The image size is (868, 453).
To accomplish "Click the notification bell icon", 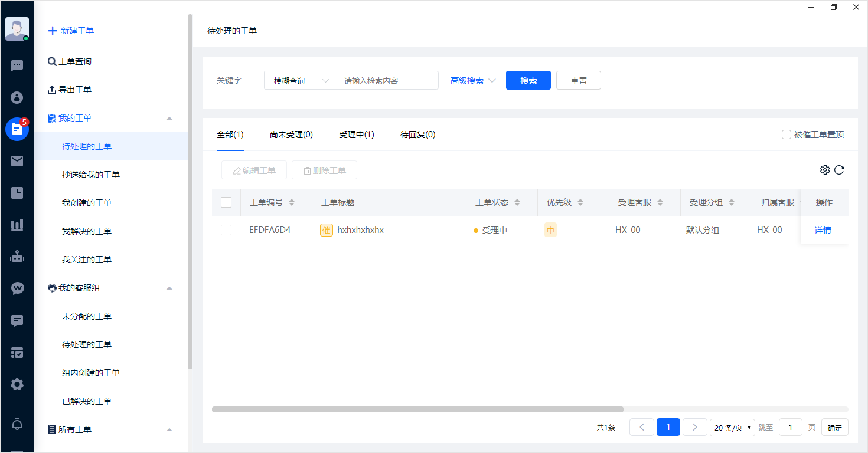I will coord(17,424).
